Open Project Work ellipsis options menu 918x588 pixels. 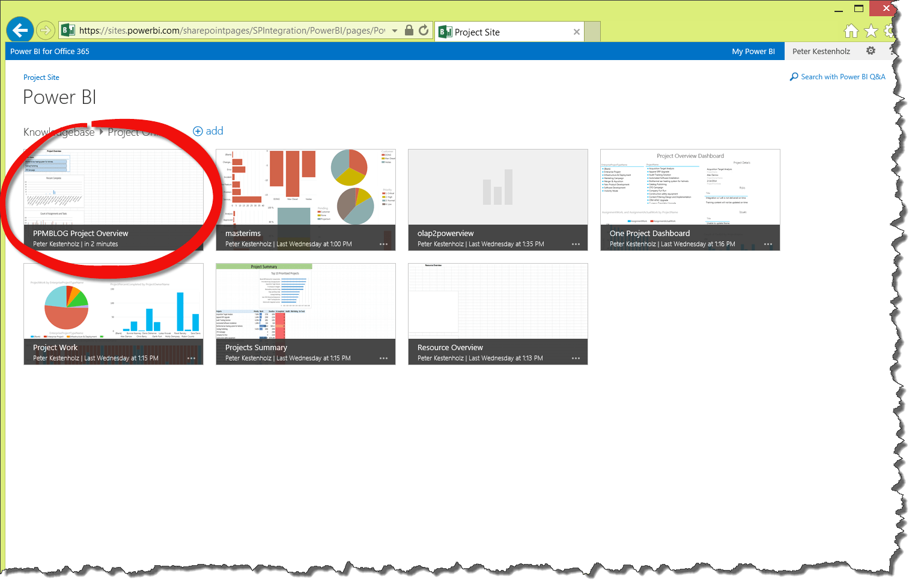(x=191, y=359)
